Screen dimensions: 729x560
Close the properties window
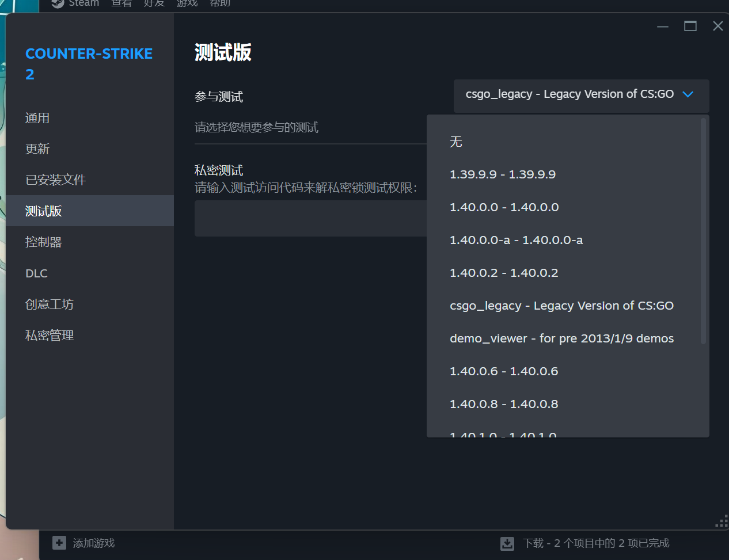point(717,26)
